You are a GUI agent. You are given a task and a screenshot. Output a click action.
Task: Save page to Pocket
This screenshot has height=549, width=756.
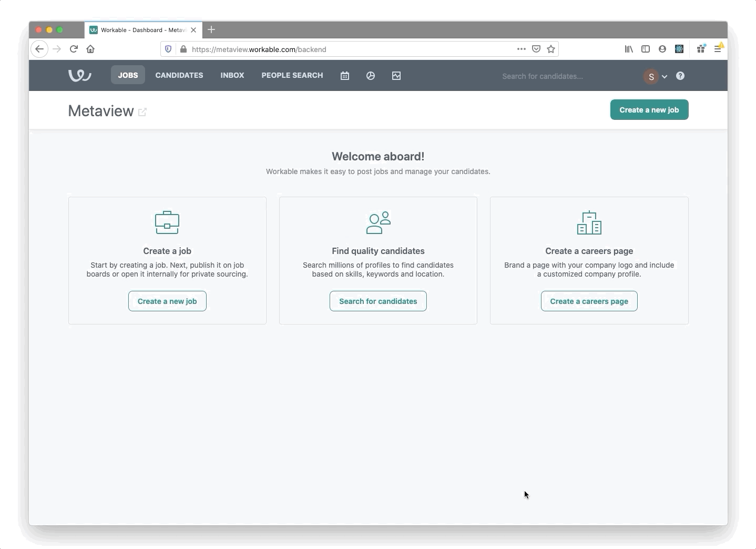pyautogui.click(x=536, y=49)
